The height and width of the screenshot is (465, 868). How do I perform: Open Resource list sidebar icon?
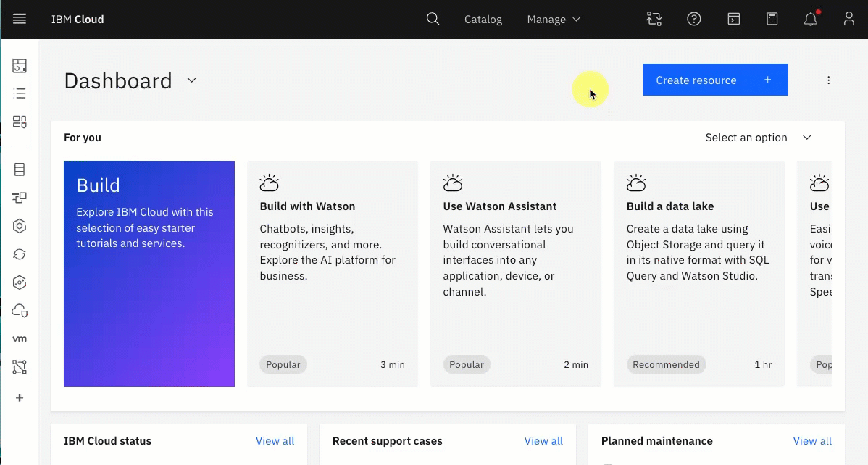click(20, 93)
